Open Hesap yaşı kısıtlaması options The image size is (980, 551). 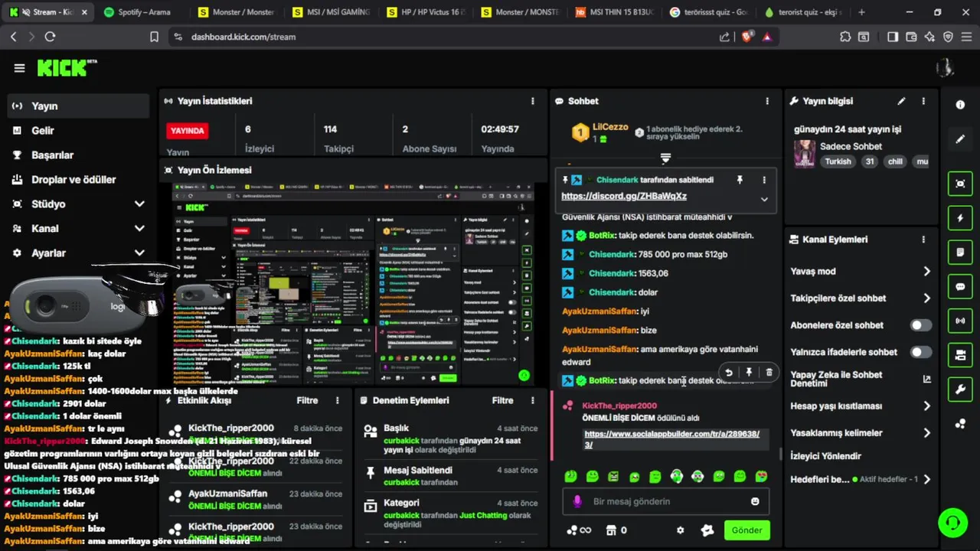coord(861,406)
